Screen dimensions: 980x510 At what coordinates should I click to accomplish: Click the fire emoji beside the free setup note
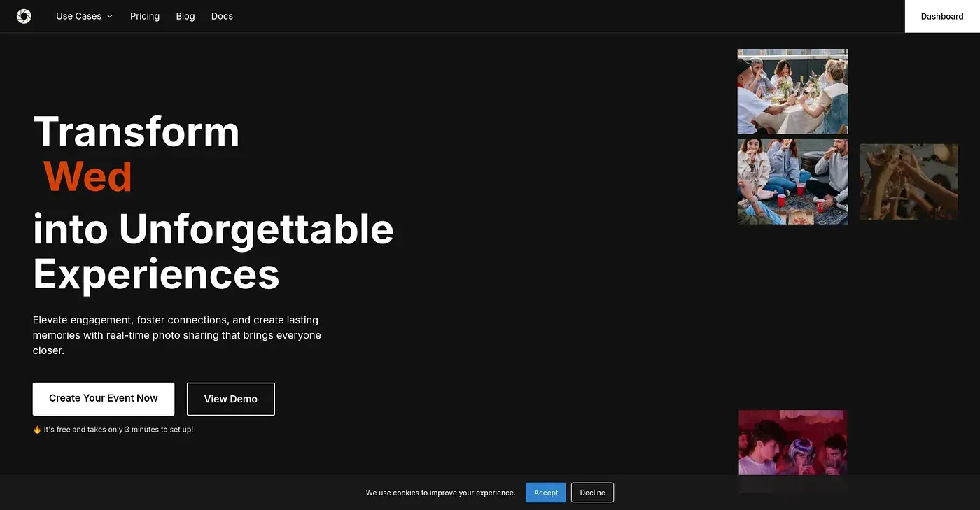(x=37, y=430)
